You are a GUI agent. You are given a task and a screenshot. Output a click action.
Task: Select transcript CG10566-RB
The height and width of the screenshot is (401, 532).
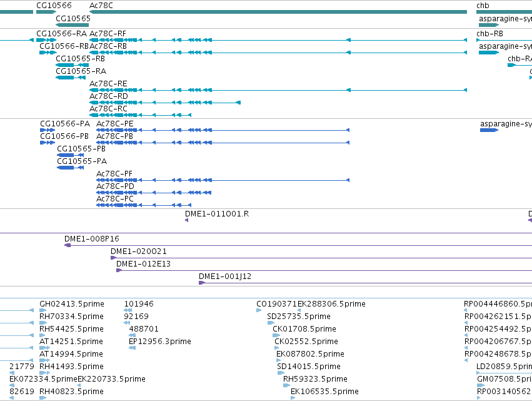click(48, 53)
